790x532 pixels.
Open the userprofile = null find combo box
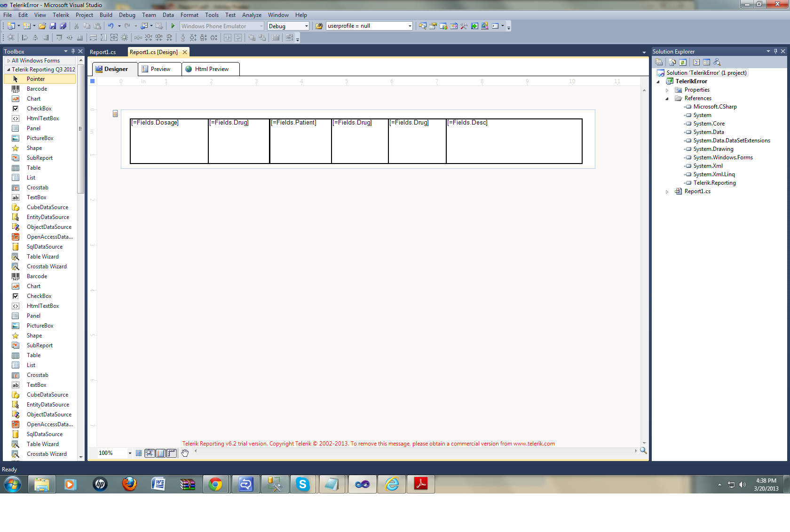[x=369, y=26]
